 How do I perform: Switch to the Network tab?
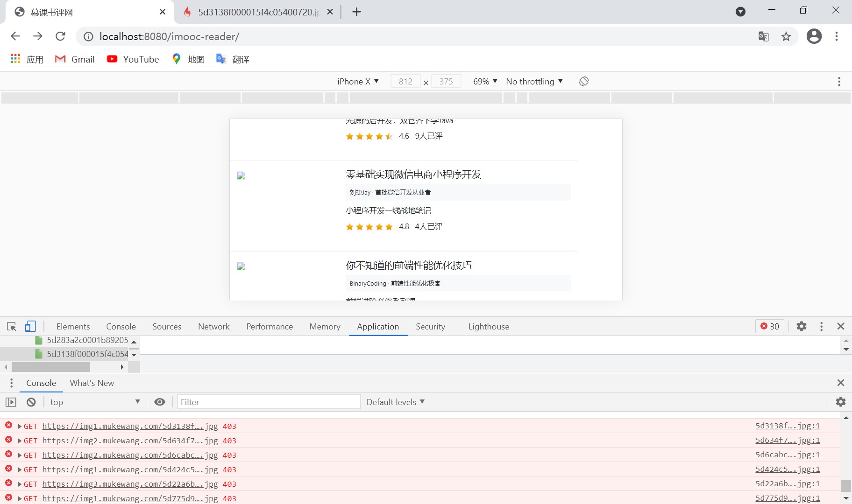click(x=214, y=327)
